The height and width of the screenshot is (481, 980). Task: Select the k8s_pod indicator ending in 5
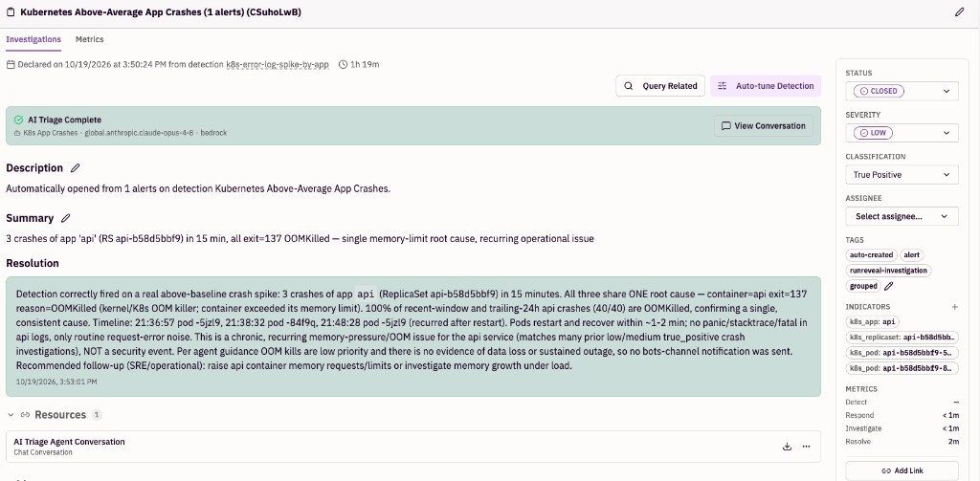(902, 353)
